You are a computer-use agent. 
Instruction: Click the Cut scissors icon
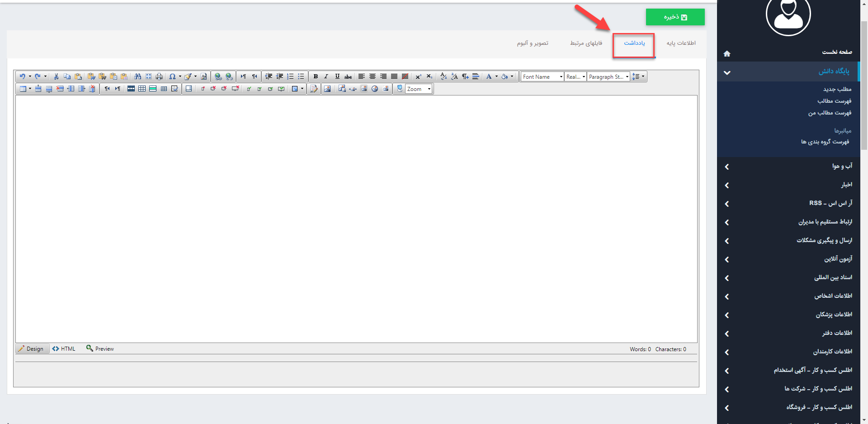pyautogui.click(x=57, y=76)
